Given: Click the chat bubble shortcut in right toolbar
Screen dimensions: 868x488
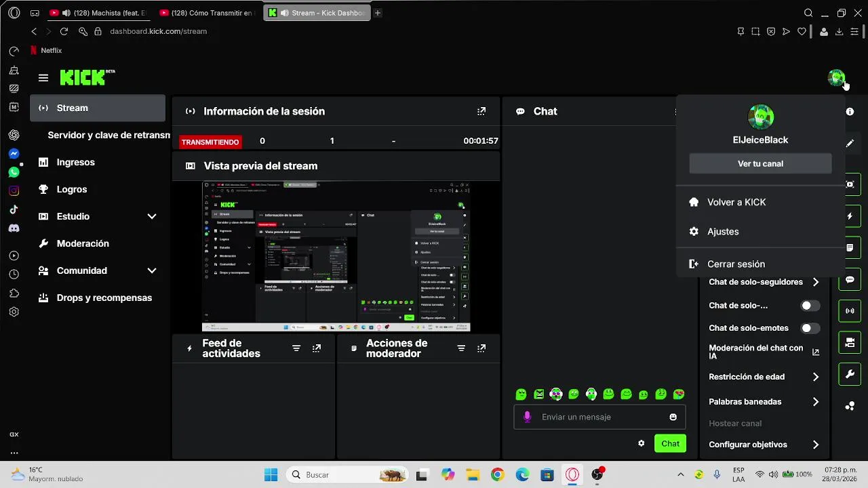Looking at the screenshot, I should [850, 279].
